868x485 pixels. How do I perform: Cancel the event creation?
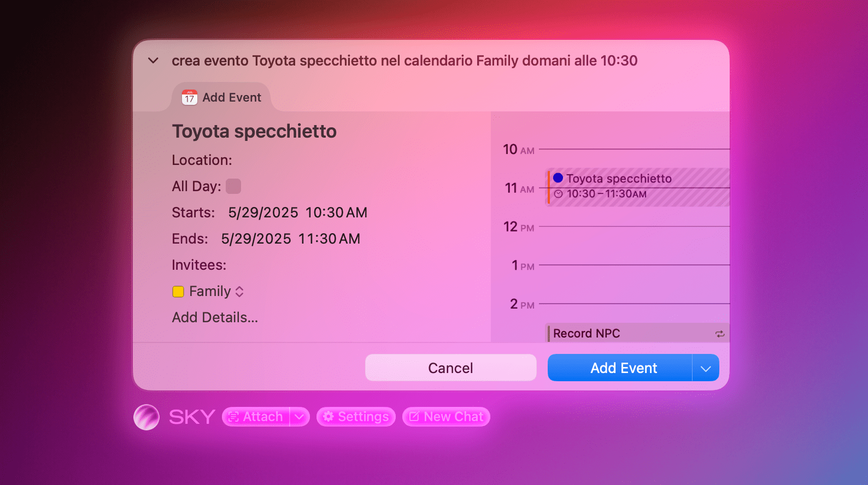pos(450,368)
